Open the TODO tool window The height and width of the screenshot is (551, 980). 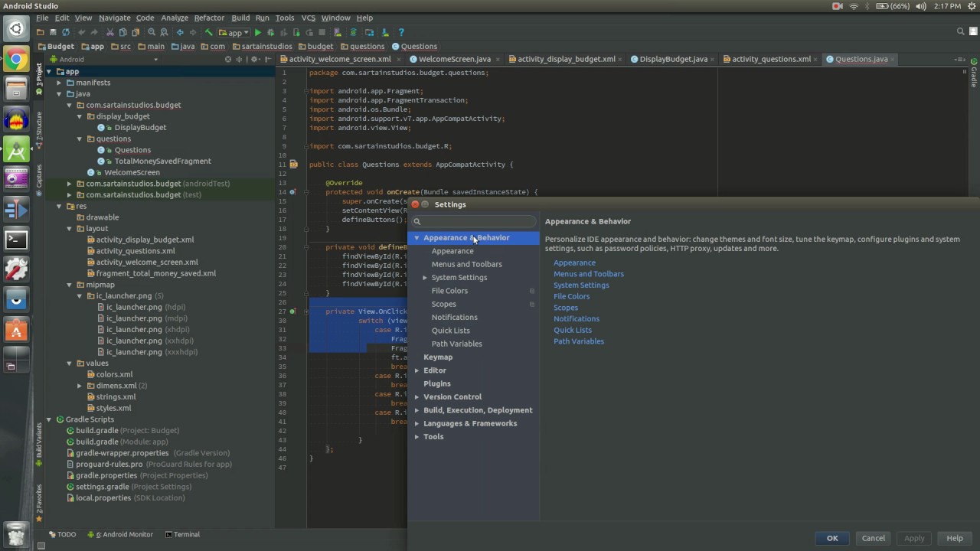(62, 534)
